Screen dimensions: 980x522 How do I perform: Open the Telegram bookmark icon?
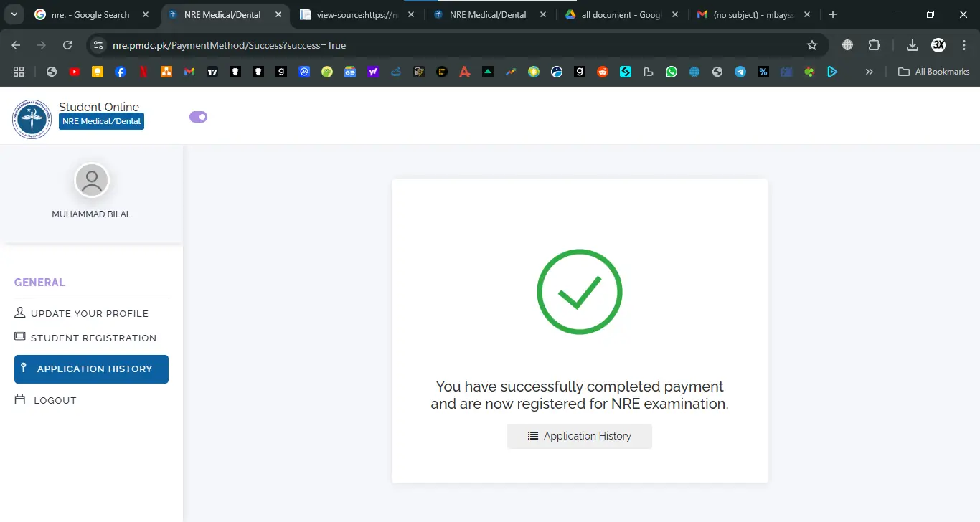[740, 72]
